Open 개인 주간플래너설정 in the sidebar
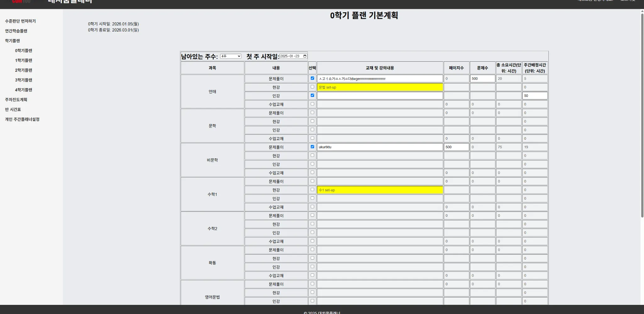 coord(22,119)
